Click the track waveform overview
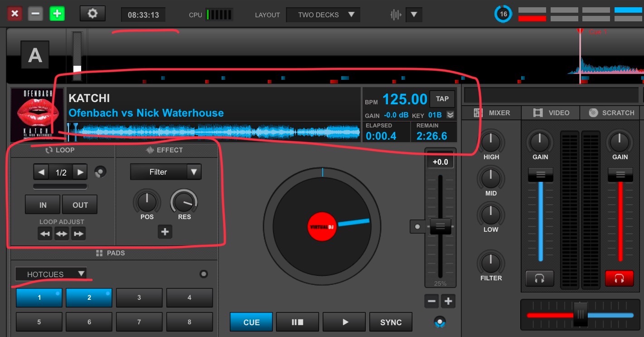Image resolution: width=644 pixels, height=337 pixels. (214, 132)
